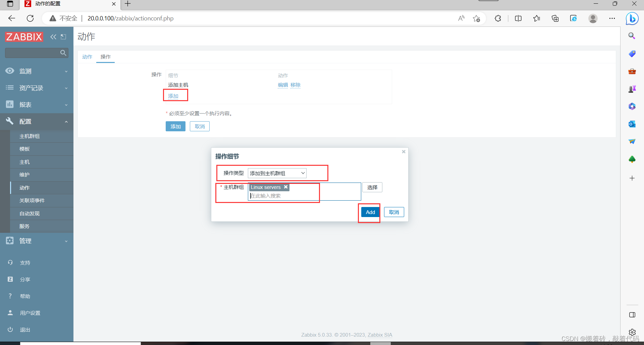Open Edge sidebar settings gear
The image size is (644, 345).
coord(632,332)
